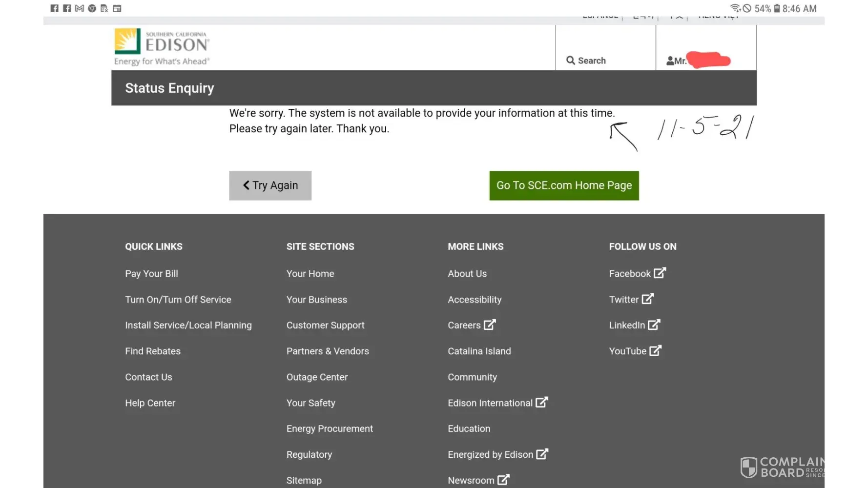This screenshot has width=868, height=488.
Task: Click the user profile icon
Action: [x=670, y=61]
